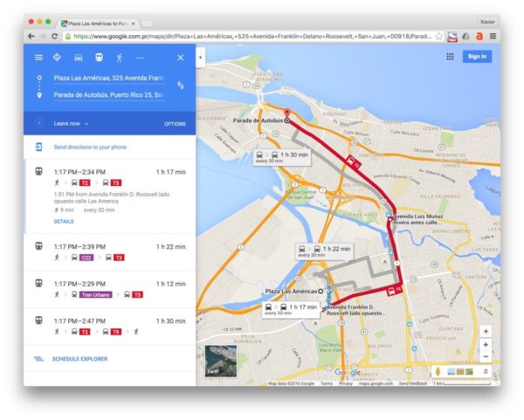Show your current location on map
The image size is (524, 420).
pyautogui.click(x=486, y=332)
